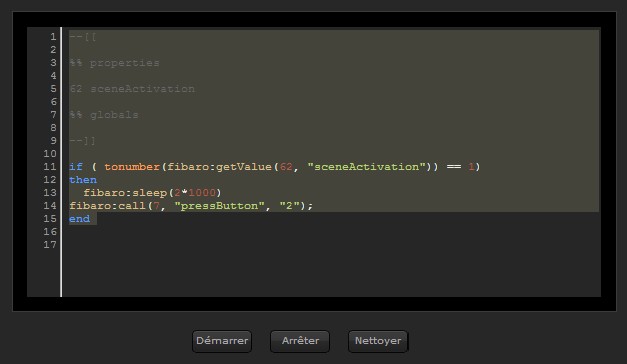Click the "end" keyword on line 15
Screen dimensions: 627x364
(x=80, y=219)
